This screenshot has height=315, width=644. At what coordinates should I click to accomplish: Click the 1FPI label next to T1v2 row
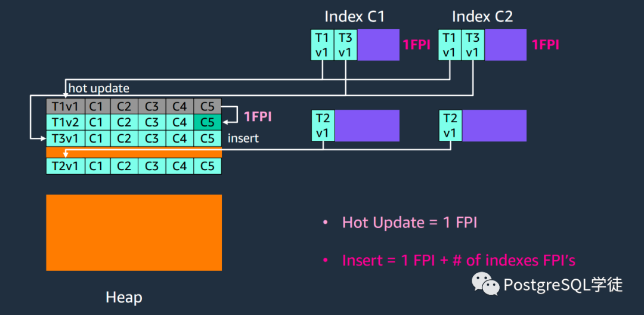coord(258,117)
